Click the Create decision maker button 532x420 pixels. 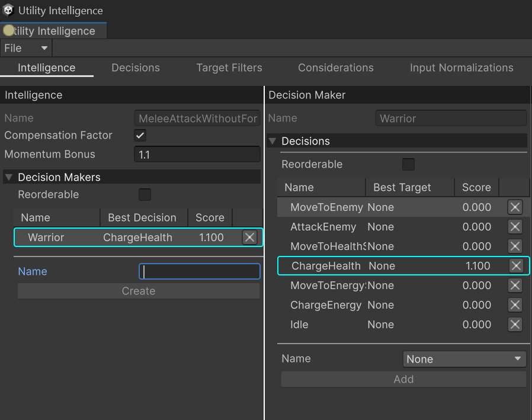[x=139, y=291]
